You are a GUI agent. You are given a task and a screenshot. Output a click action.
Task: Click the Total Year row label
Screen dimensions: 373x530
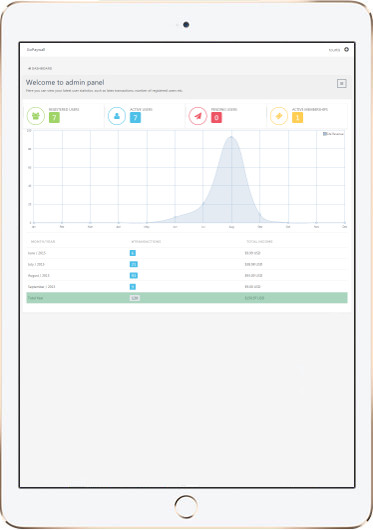pyautogui.click(x=35, y=298)
